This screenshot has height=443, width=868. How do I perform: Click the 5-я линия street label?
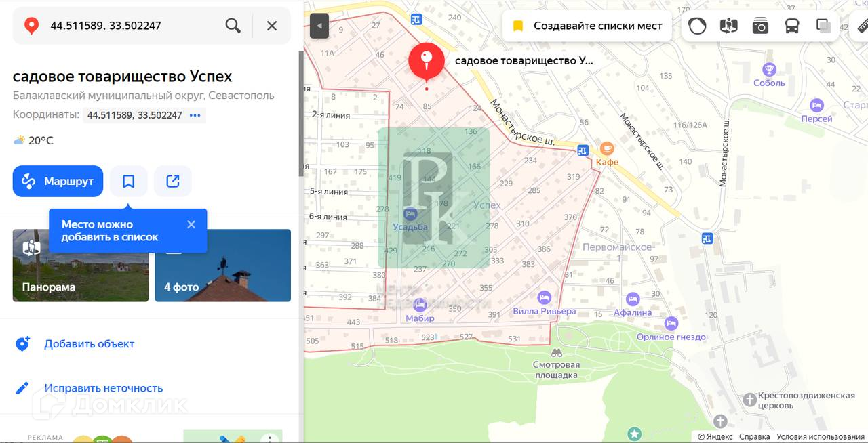pyautogui.click(x=329, y=192)
